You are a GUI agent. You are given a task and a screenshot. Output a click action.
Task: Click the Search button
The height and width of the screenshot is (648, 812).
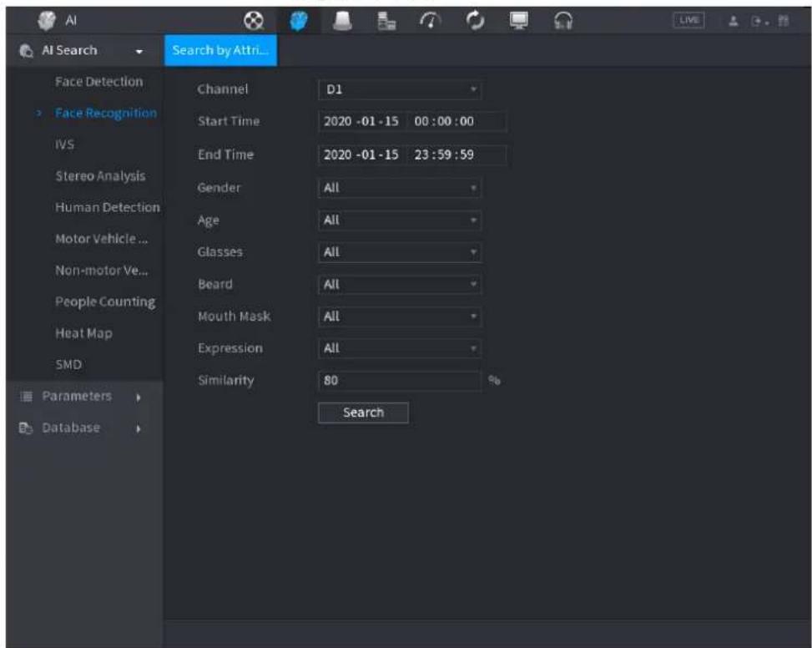pyautogui.click(x=364, y=413)
